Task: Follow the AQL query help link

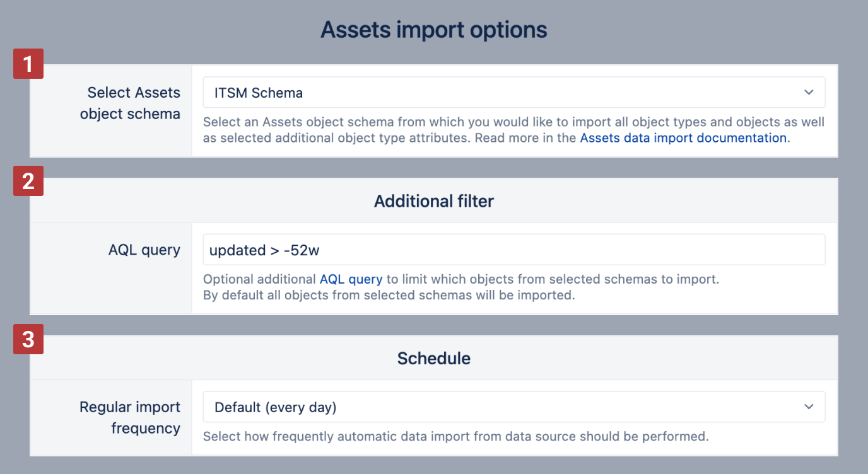Action: pyautogui.click(x=351, y=279)
